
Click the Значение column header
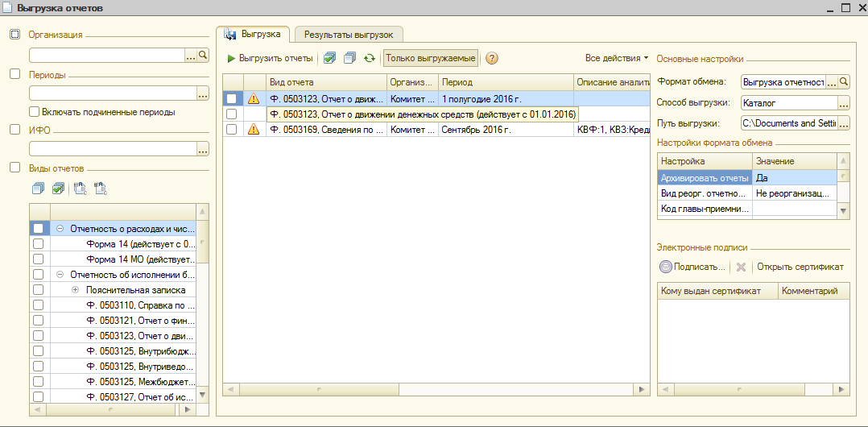(795, 161)
